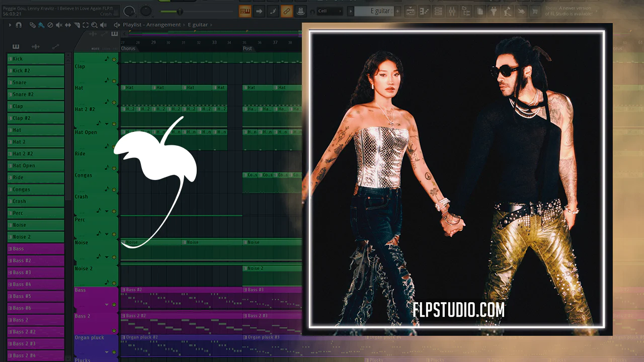Open the Channel rack view icon

(438, 11)
